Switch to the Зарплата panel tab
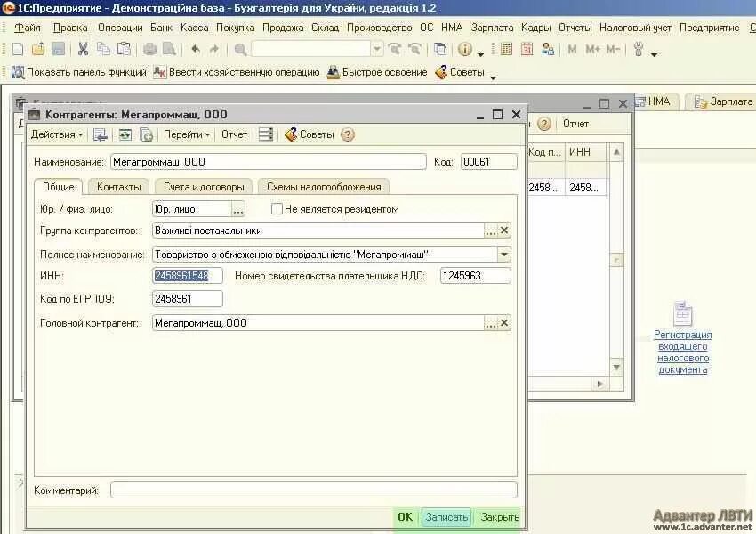The width and height of the screenshot is (756, 534). (723, 101)
